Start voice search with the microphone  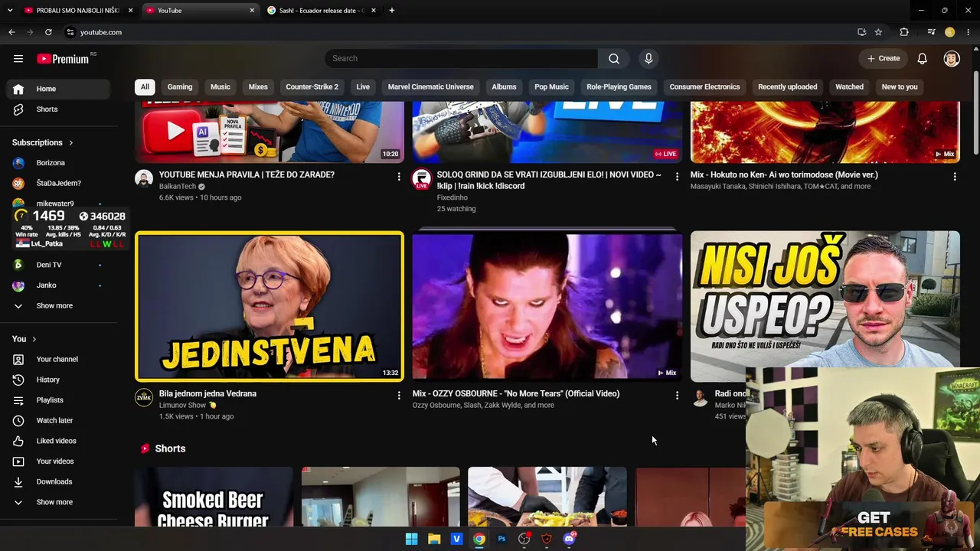[x=648, y=58]
